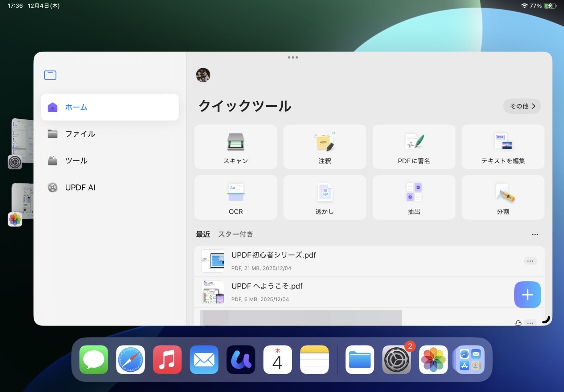Open Music app in the dock
Screen dimensions: 564x392
tap(167, 360)
